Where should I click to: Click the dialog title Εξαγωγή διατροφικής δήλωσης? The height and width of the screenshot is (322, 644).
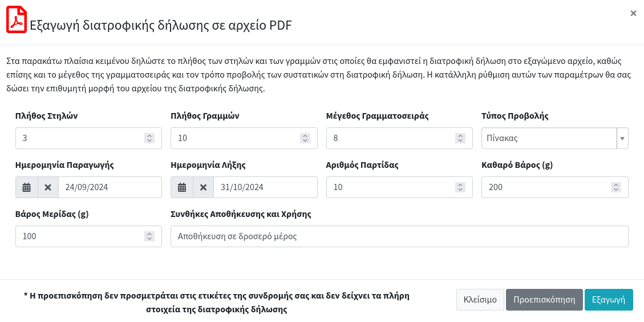click(x=161, y=25)
